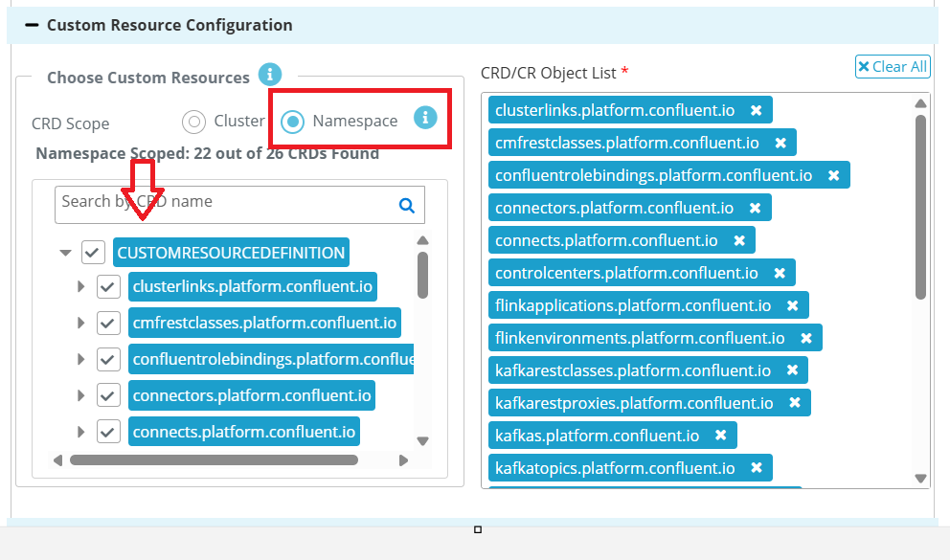Image resolution: width=950 pixels, height=560 pixels.
Task: Remove connects.platform.confluent.io from object list
Action: [739, 240]
